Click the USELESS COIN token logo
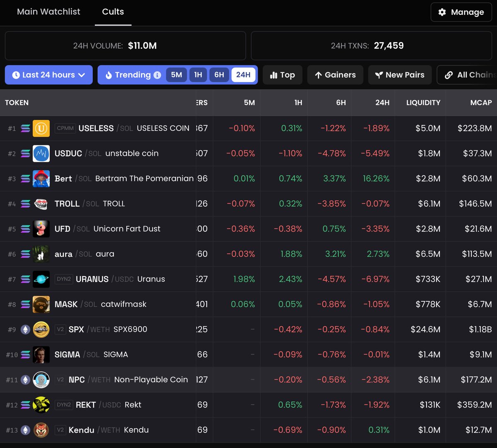Screen dimensions: 497x448 41,128
